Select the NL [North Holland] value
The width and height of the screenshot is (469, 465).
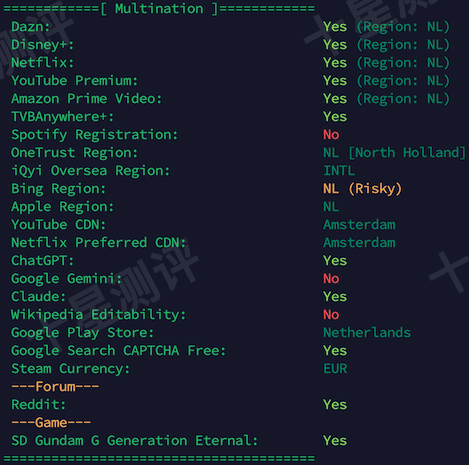[x=394, y=152]
